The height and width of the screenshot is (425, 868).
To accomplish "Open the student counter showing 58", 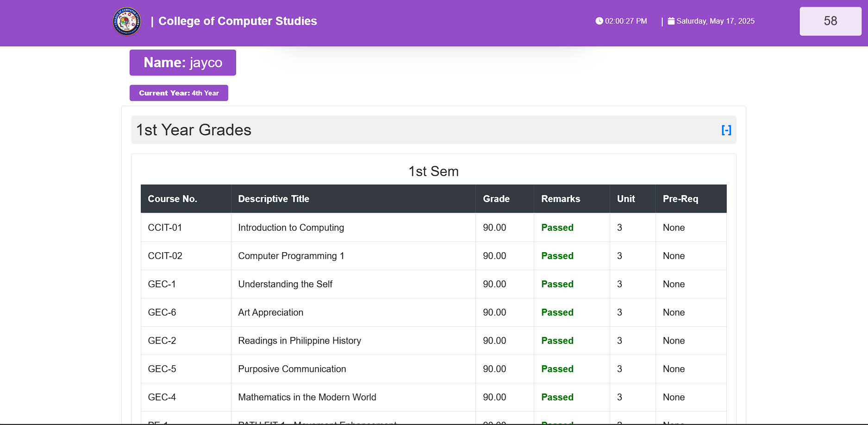I will pyautogui.click(x=830, y=21).
